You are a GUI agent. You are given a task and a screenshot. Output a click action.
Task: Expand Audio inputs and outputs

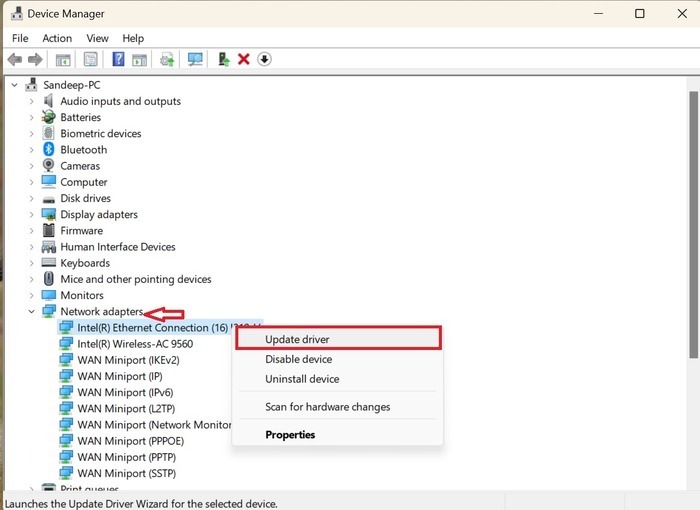(x=31, y=101)
